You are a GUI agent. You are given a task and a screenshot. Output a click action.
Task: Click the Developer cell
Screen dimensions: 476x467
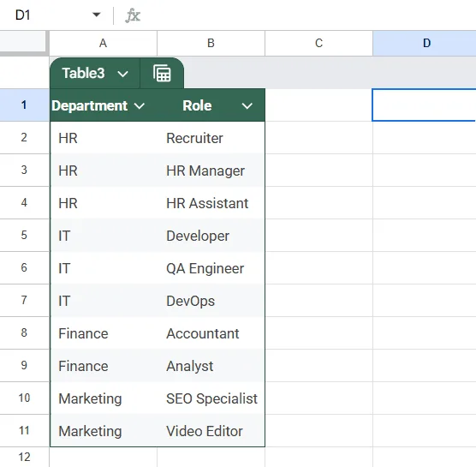pyautogui.click(x=211, y=236)
